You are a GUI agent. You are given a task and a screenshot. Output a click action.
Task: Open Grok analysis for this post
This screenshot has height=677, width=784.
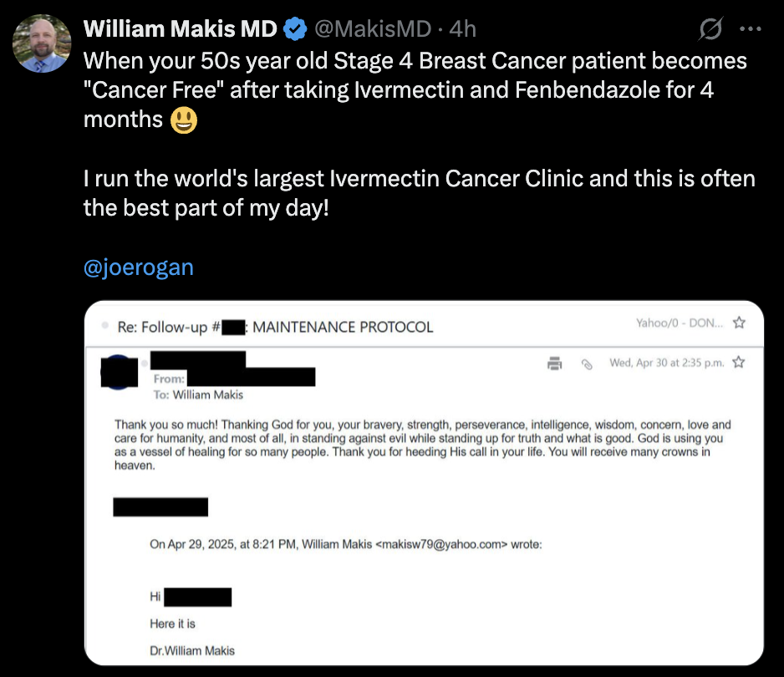point(709,28)
